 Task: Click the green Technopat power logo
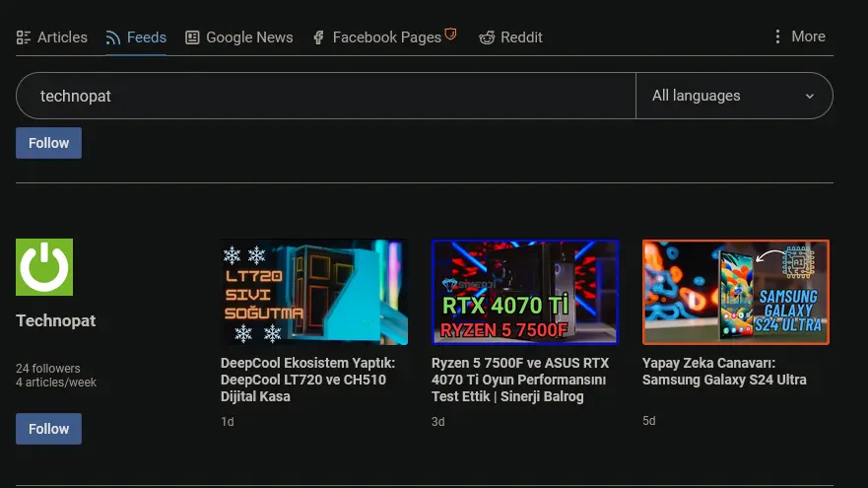pos(44,267)
